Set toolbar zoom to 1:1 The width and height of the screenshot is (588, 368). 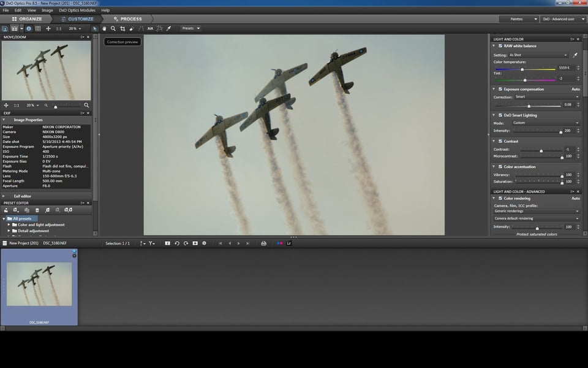tap(59, 29)
